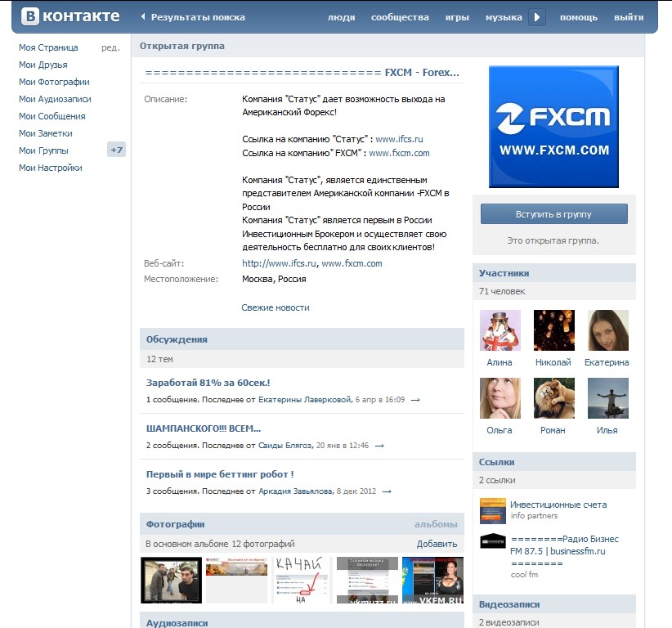Open Роман's lion avatar
672x628 pixels.
pyautogui.click(x=554, y=398)
